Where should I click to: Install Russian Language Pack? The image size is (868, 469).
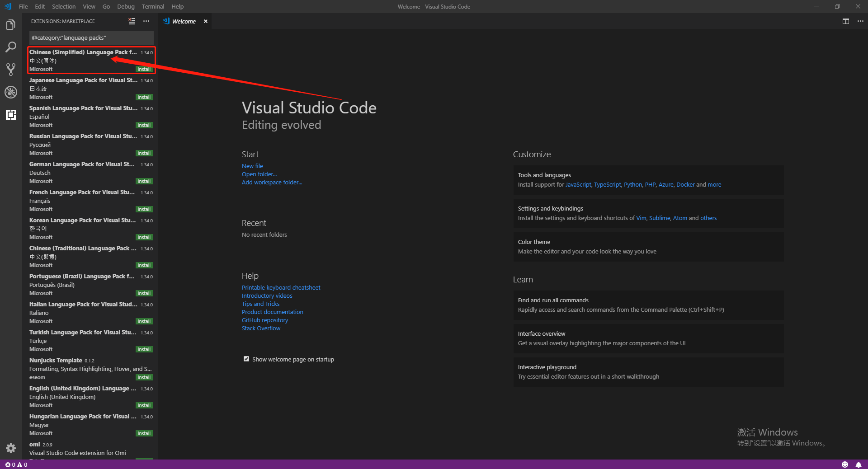[x=144, y=153]
